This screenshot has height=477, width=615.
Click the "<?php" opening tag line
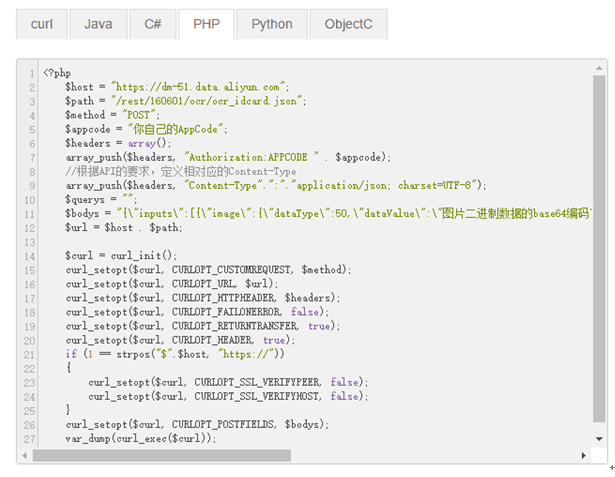pyautogui.click(x=57, y=73)
